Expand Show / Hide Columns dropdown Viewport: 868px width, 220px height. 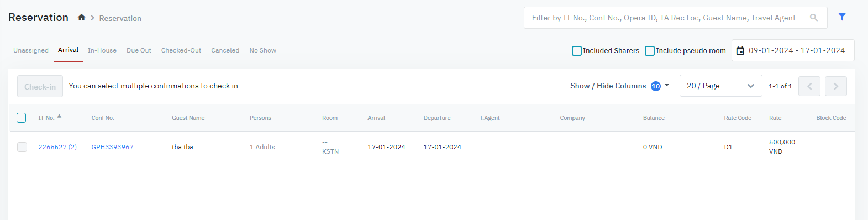(619, 86)
